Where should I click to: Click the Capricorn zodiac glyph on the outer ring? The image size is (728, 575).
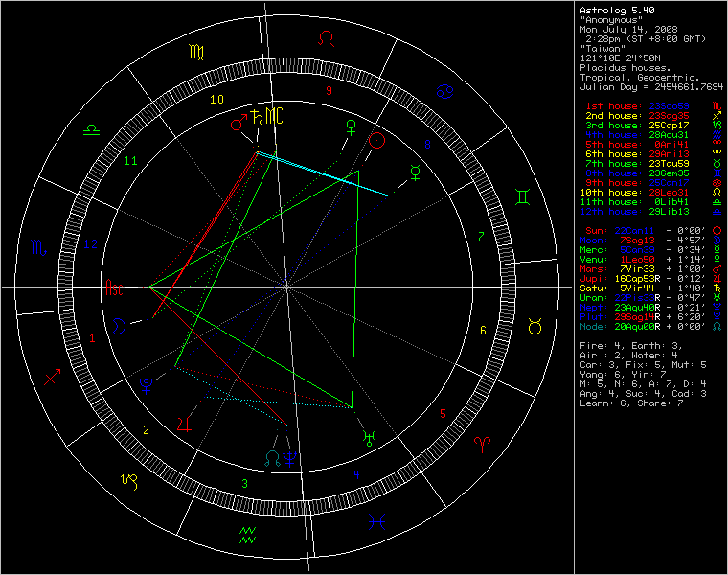click(x=129, y=482)
